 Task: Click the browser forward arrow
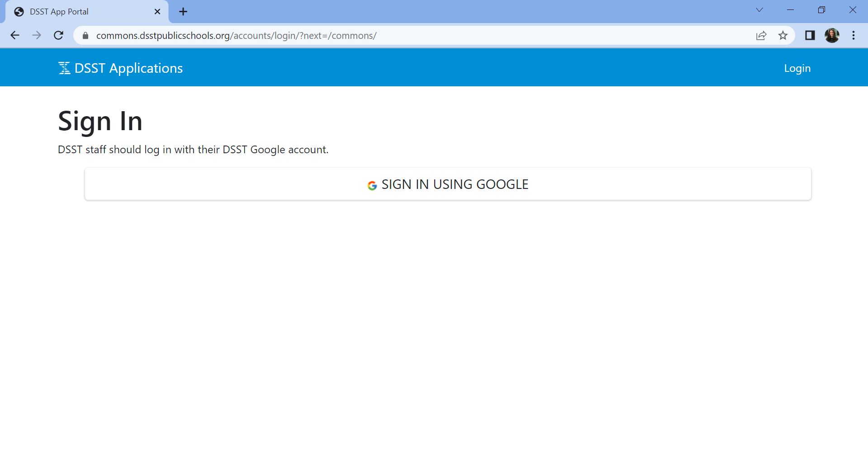pyautogui.click(x=37, y=36)
